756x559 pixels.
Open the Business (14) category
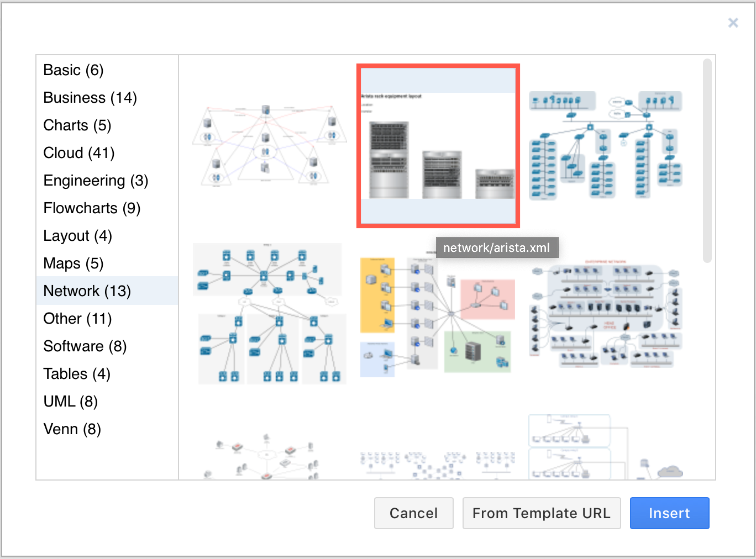tap(90, 98)
